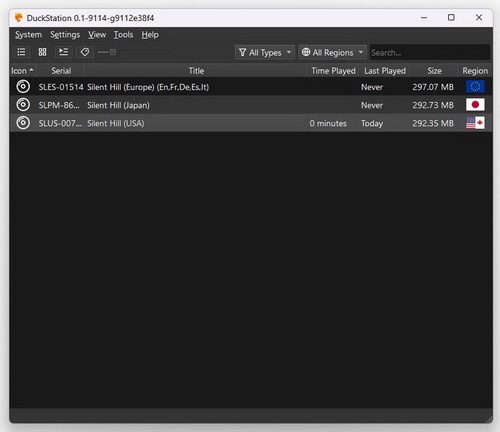This screenshot has height=432, width=500.
Task: Click the disc icon for Silent Hill (USA)
Action: coord(23,123)
